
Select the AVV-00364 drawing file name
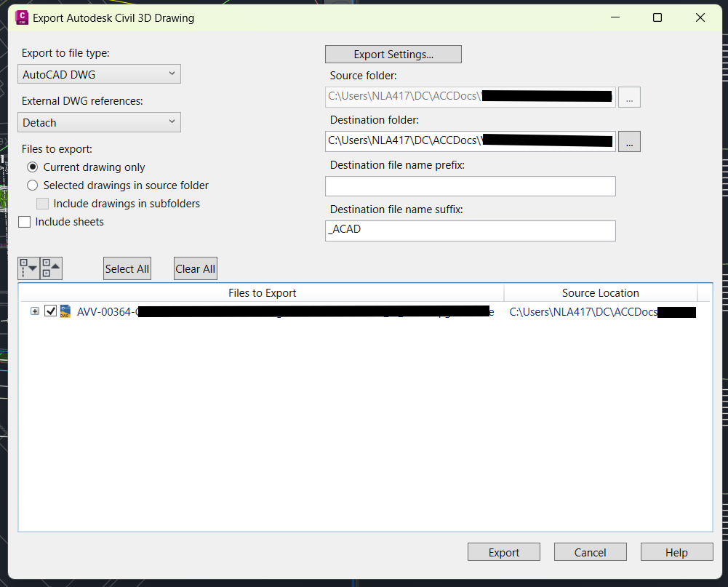(x=285, y=311)
